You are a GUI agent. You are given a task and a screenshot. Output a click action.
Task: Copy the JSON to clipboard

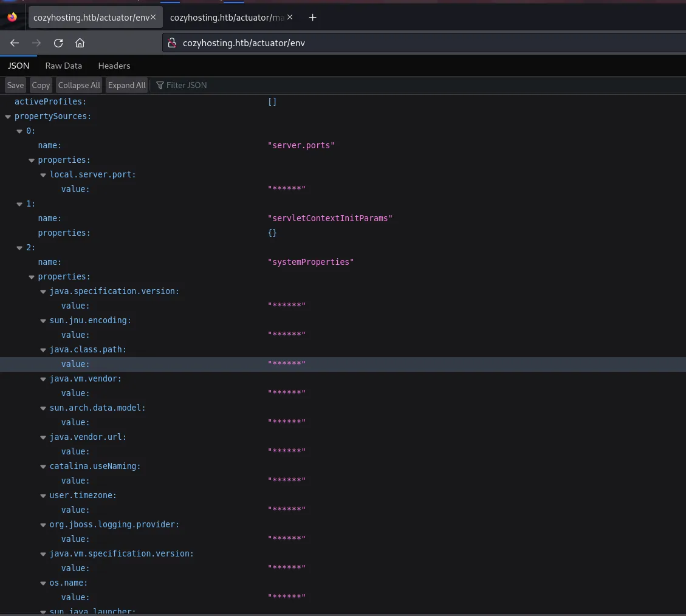pos(41,85)
